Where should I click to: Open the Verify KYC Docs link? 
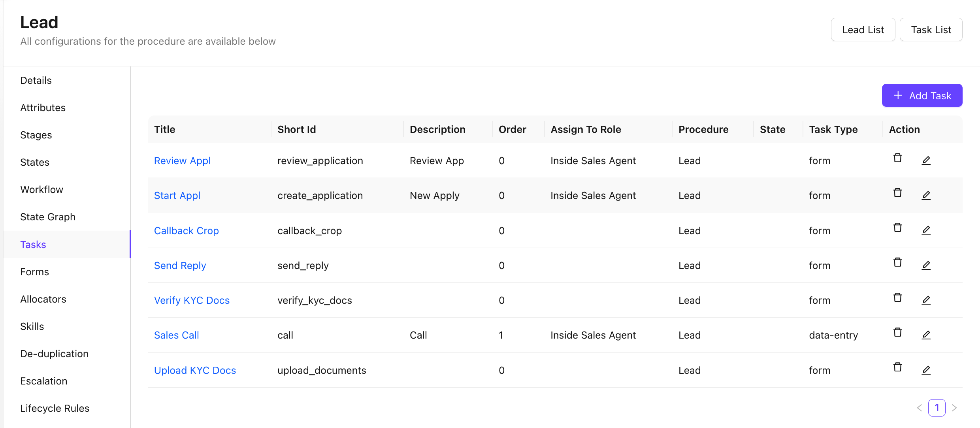tap(192, 300)
